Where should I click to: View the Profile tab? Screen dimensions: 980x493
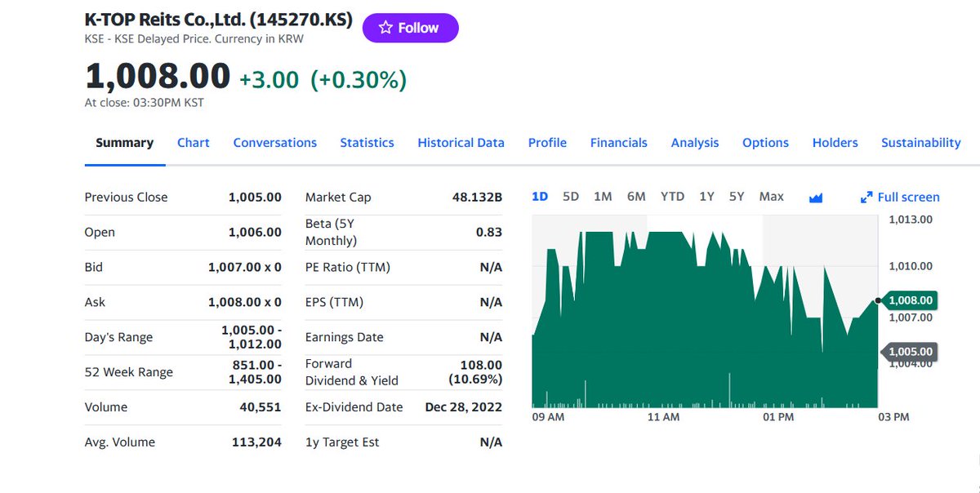(x=547, y=143)
